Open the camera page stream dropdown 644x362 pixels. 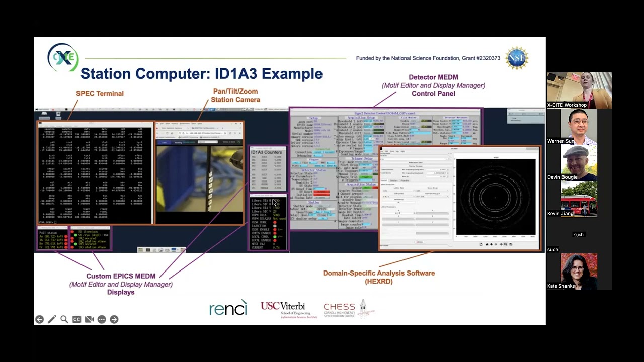(x=208, y=142)
